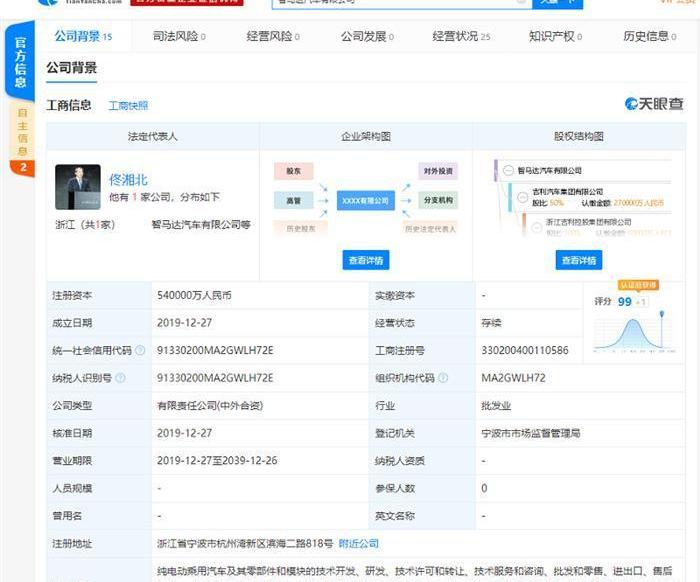Switch to the 司法风险 tab
The width and height of the screenshot is (700, 582).
(x=178, y=36)
